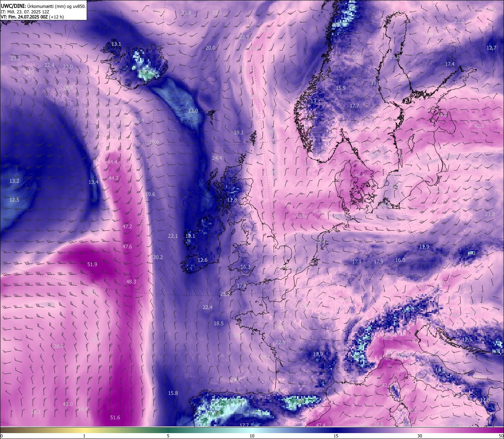The height and width of the screenshot is (439, 504).
Task: Click the IT initial time line 23. 07. 2025 12Z
Action: point(25,11)
